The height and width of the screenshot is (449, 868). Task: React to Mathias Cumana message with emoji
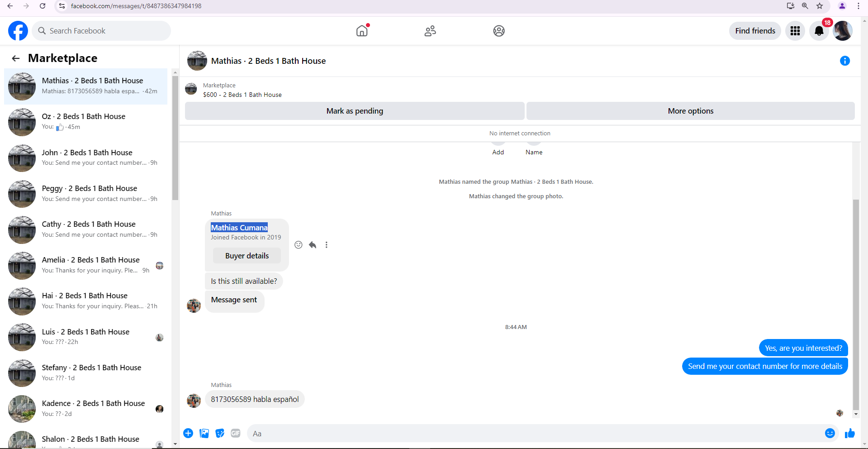(x=299, y=245)
